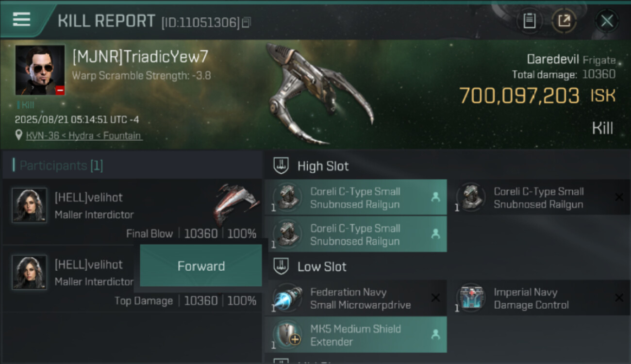Click the High Slot section icon
The width and height of the screenshot is (631, 364).
(281, 166)
